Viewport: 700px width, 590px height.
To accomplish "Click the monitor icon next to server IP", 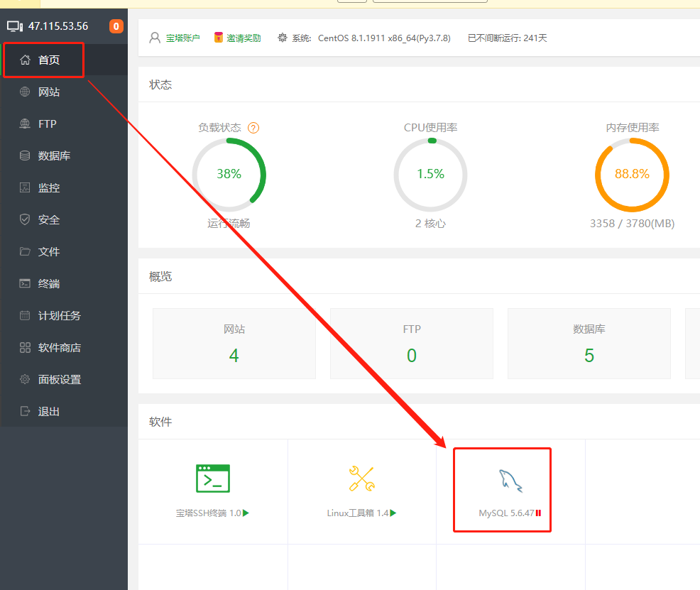I will tap(15, 26).
